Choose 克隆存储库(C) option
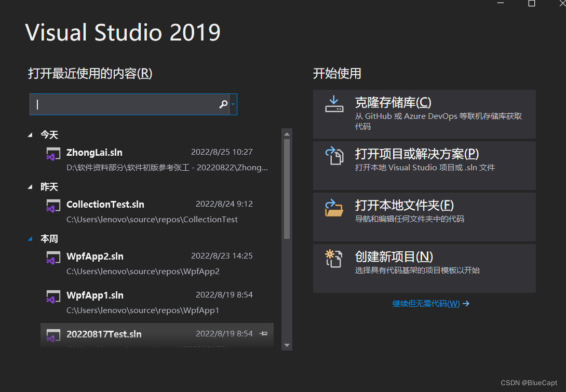 tap(425, 114)
